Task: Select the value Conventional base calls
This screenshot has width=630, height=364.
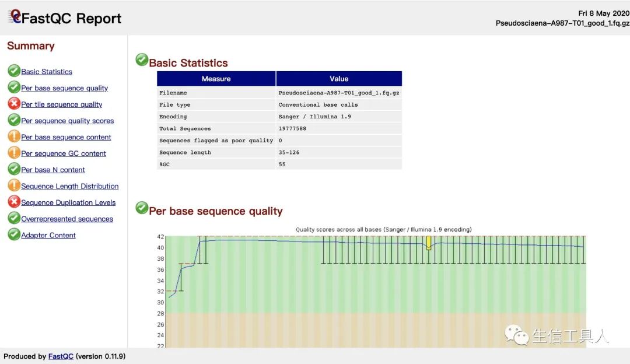Action: (x=318, y=105)
